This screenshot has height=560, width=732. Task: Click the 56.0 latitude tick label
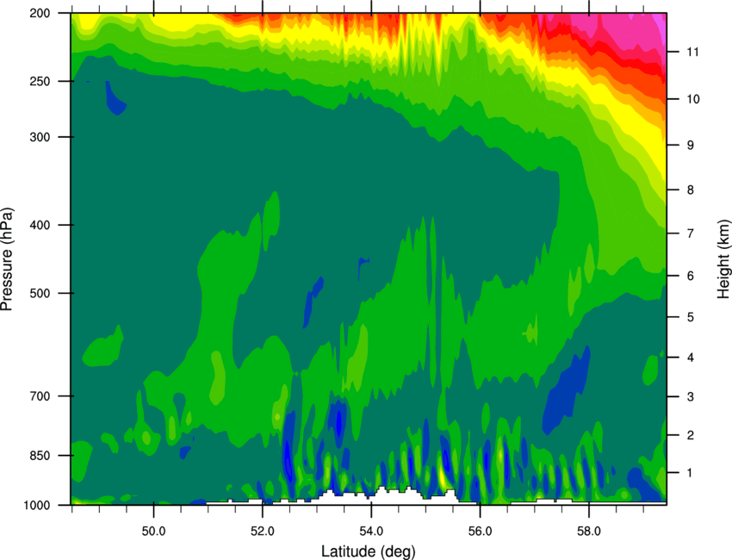481,532
